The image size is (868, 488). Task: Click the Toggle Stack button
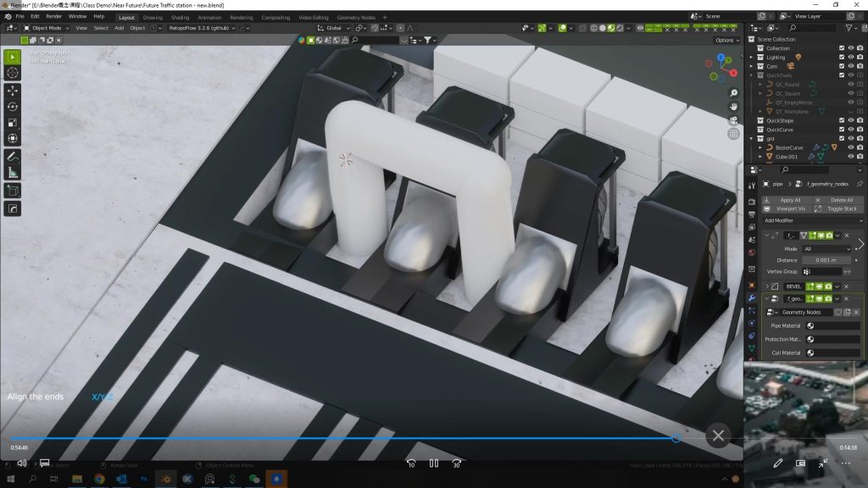837,208
